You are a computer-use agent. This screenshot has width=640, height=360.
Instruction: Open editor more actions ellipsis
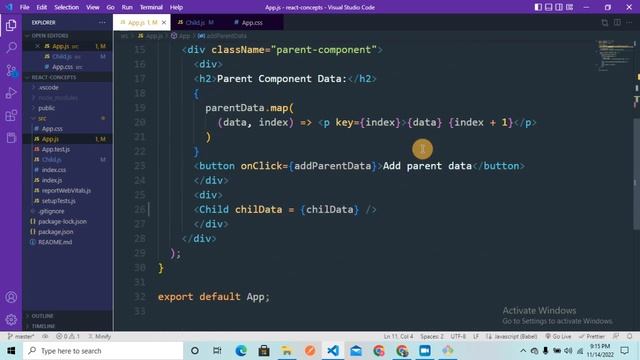(x=629, y=22)
